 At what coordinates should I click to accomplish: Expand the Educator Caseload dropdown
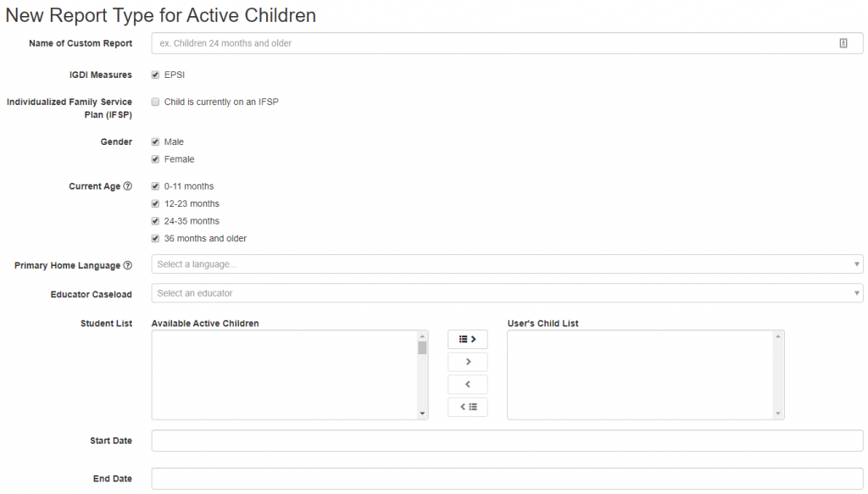click(507, 293)
